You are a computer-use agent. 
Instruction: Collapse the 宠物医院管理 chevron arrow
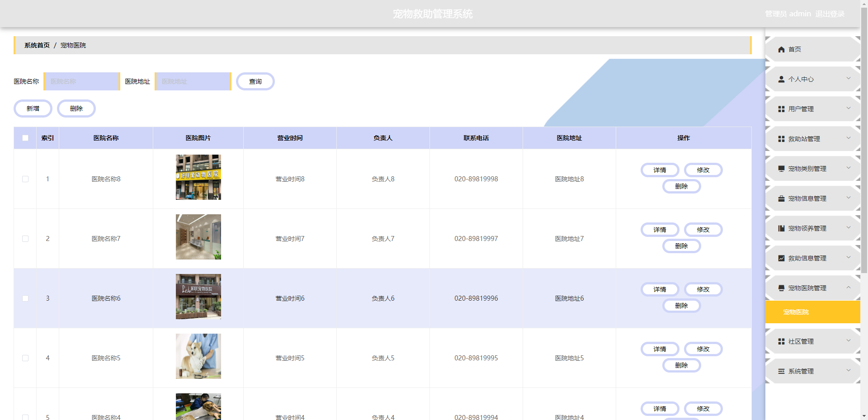[849, 288]
